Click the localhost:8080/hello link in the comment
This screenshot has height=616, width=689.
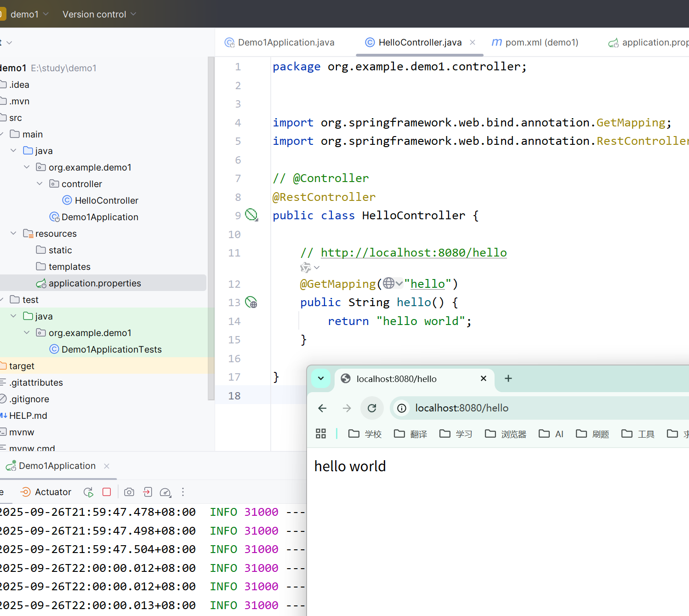click(413, 252)
